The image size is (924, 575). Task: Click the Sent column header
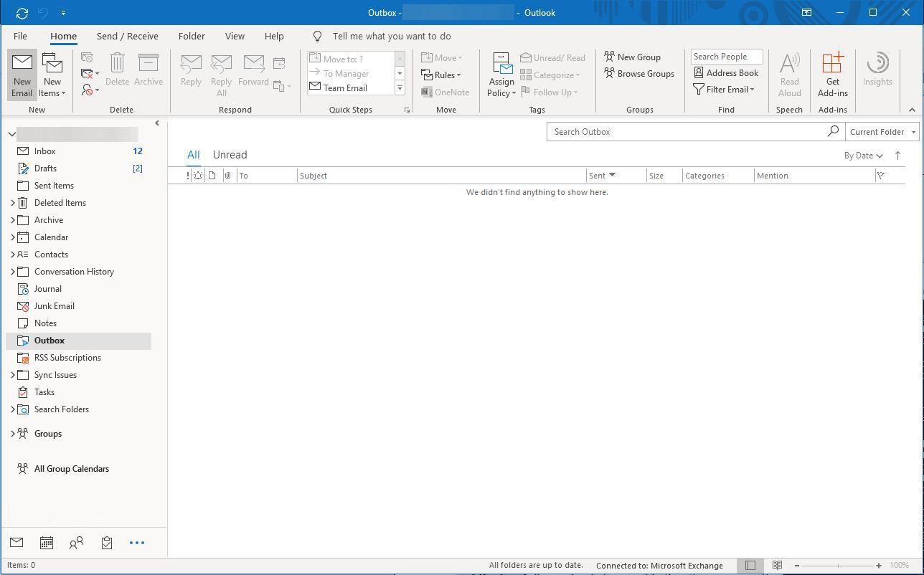click(x=616, y=176)
